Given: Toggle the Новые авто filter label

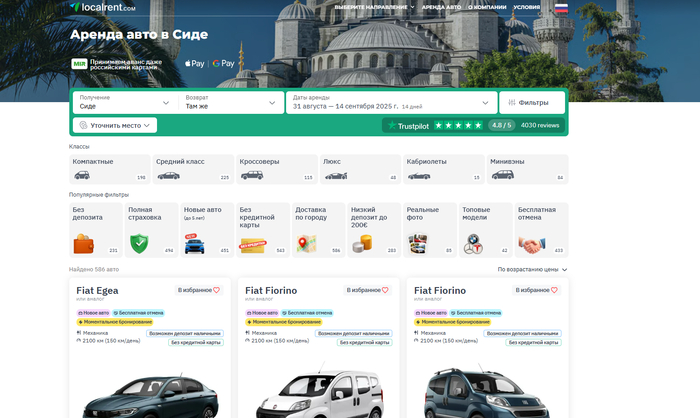Looking at the screenshot, I should [x=202, y=209].
